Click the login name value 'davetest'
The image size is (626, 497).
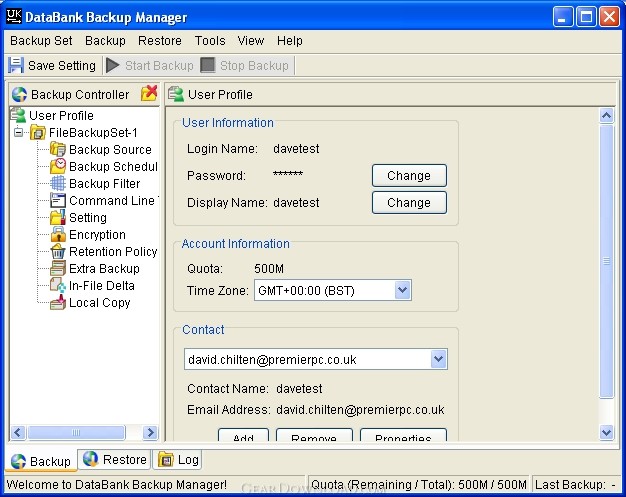296,149
